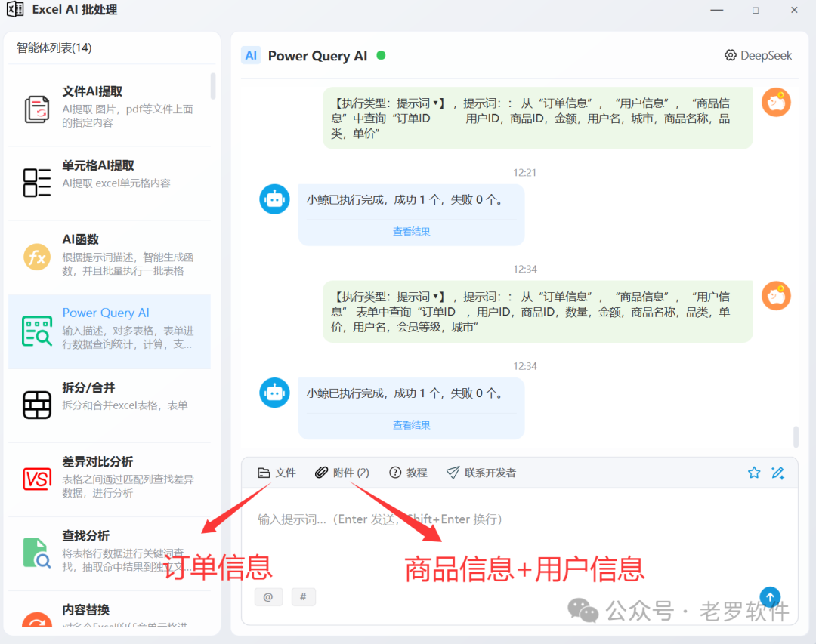
Task: Click the first green prompt message bubble
Action: [x=538, y=118]
